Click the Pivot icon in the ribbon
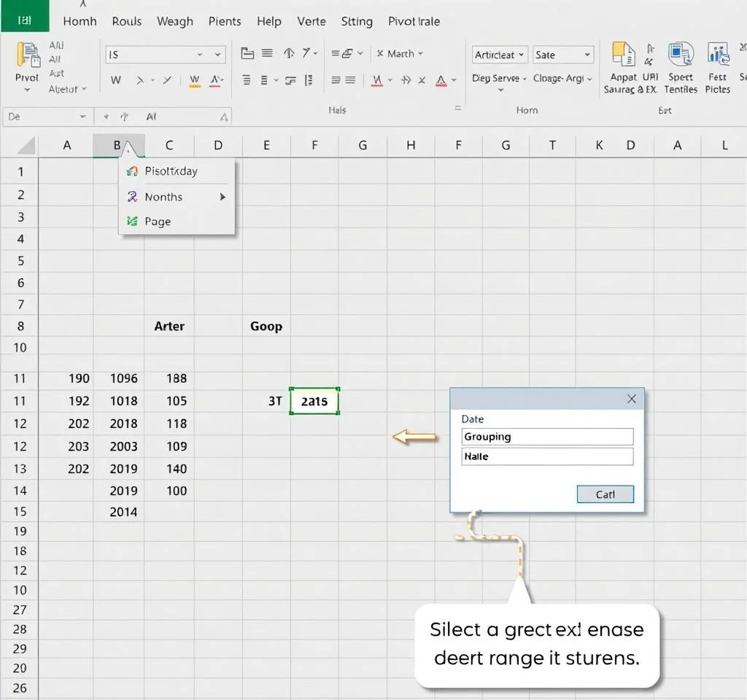 (28, 54)
